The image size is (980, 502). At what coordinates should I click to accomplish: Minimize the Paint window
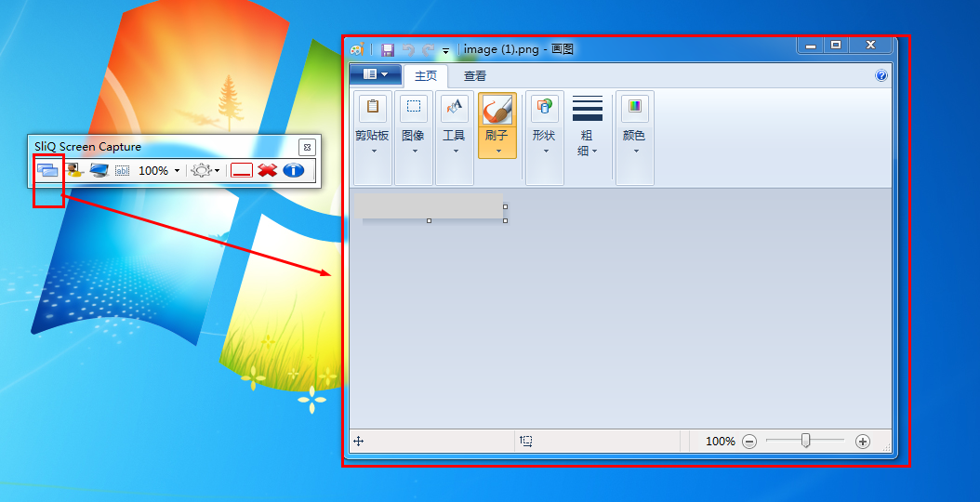point(810,45)
